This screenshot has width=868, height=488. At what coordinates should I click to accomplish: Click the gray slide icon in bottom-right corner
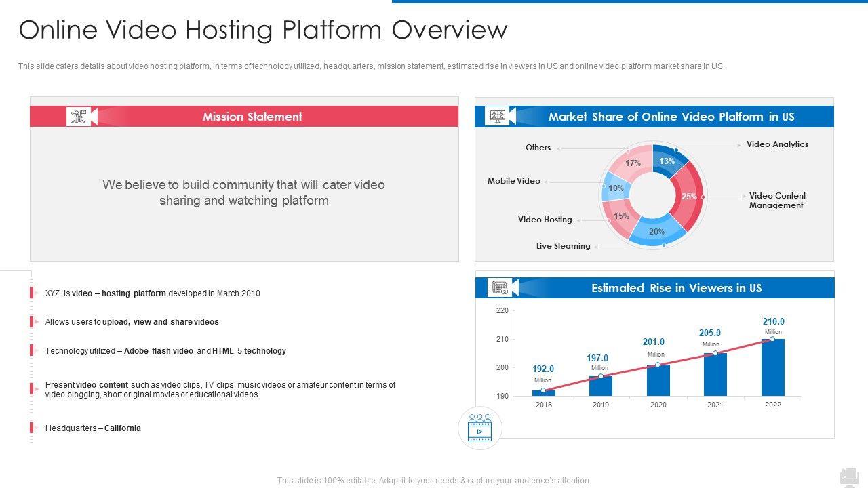coord(849,476)
